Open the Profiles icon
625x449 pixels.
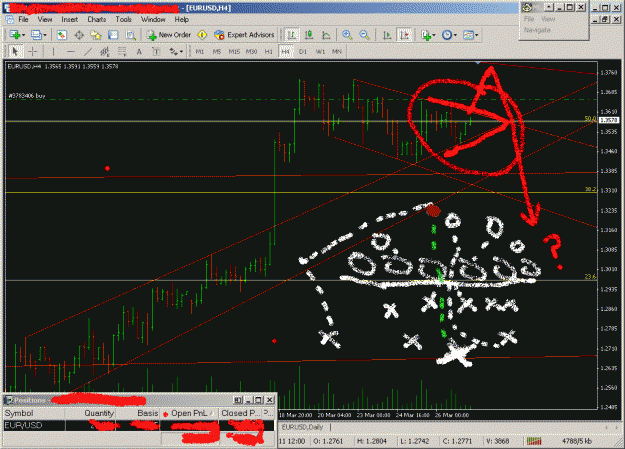pos(36,35)
